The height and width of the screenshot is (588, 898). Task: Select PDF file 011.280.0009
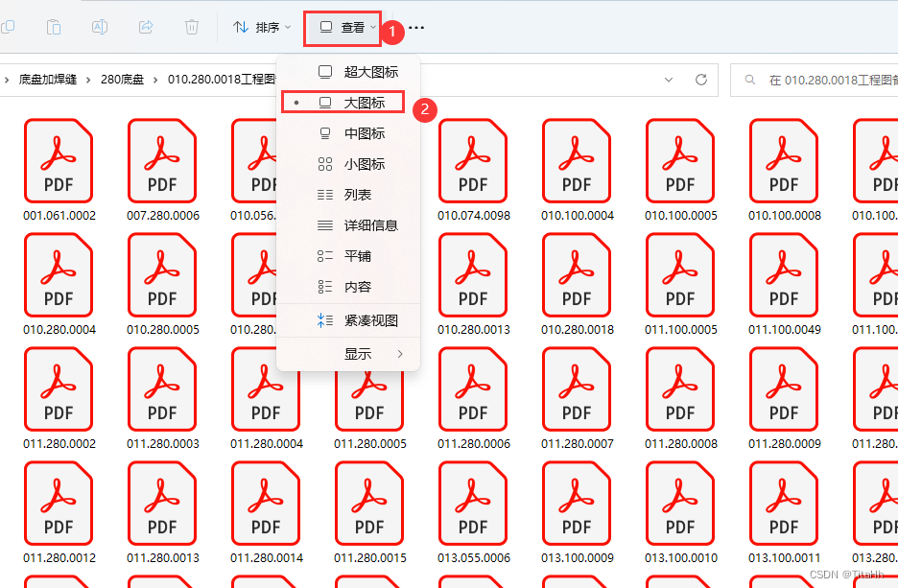coord(785,398)
